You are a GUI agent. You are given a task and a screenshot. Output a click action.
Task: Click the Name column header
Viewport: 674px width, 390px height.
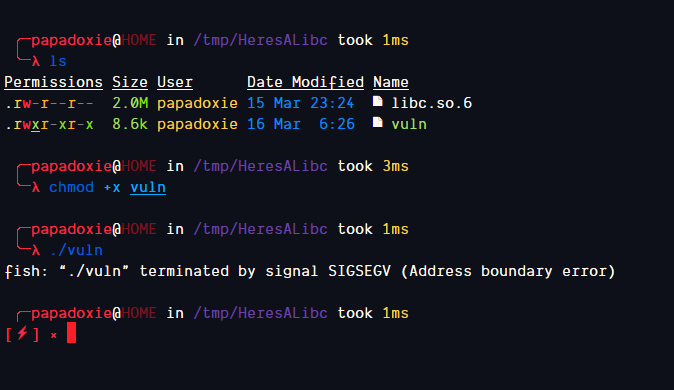[391, 82]
